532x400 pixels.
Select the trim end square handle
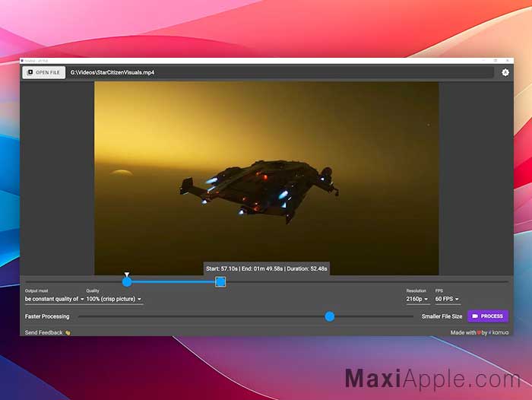coord(220,282)
